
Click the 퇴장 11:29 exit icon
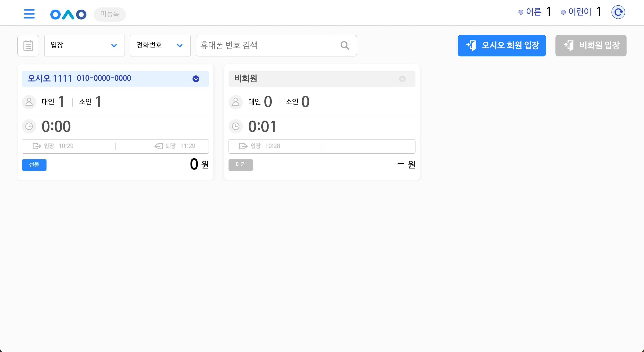tap(159, 146)
